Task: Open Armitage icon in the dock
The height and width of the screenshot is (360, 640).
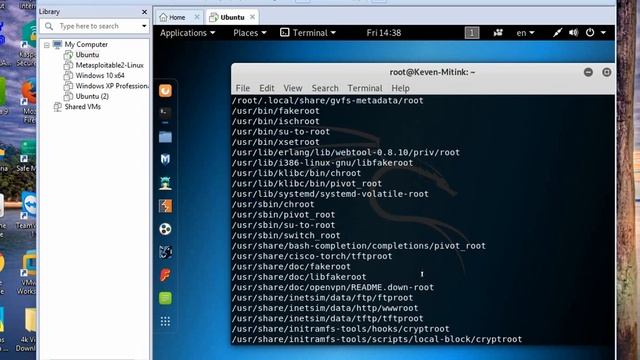Action: point(165,183)
